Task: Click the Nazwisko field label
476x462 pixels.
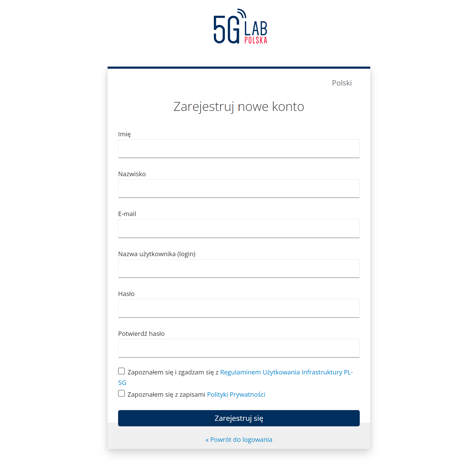Action: click(132, 174)
